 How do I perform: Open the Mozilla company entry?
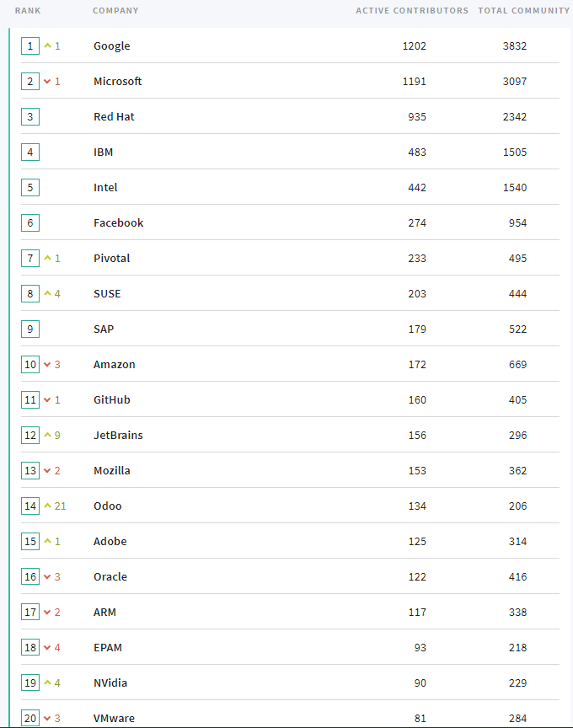pos(112,470)
